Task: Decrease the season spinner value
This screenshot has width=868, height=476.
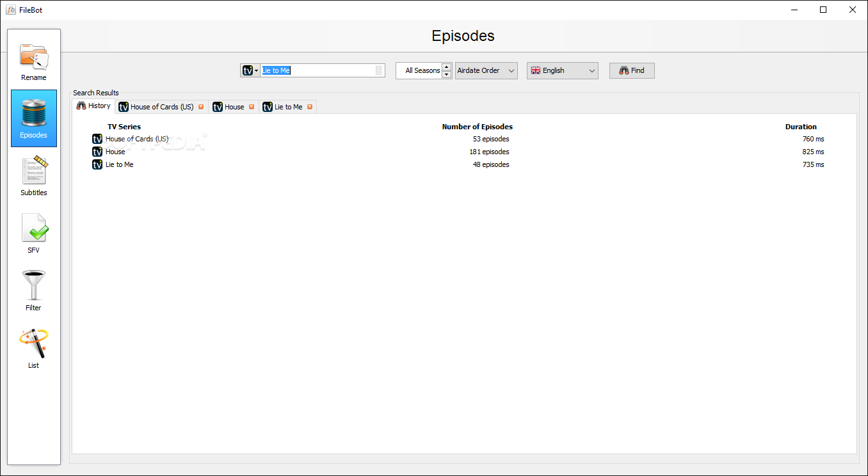Action: click(x=447, y=74)
